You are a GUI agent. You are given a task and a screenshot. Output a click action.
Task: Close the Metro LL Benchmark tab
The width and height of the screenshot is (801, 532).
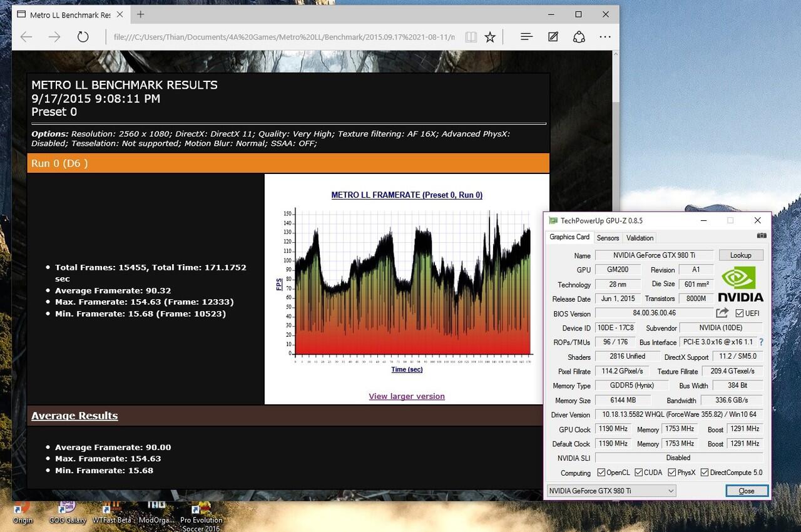(x=119, y=14)
